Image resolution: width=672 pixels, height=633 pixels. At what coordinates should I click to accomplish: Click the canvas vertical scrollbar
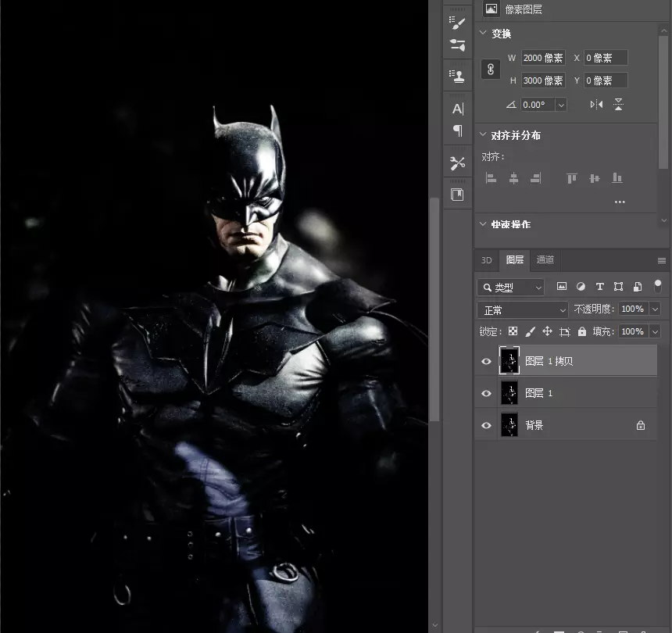(434, 309)
